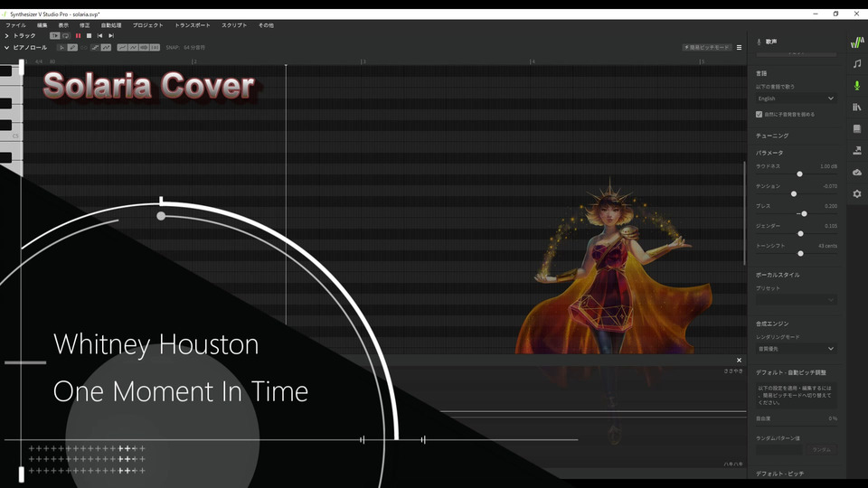Open the voice microphone panel

coord(857,85)
